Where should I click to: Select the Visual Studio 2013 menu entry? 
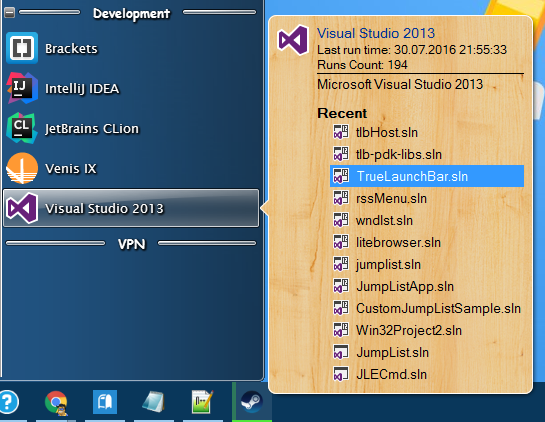tap(131, 208)
